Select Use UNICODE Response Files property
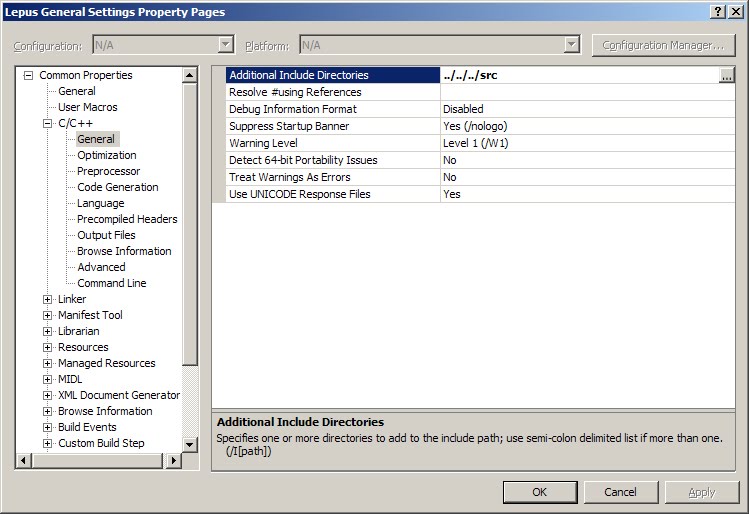This screenshot has height=514, width=749. click(x=332, y=194)
